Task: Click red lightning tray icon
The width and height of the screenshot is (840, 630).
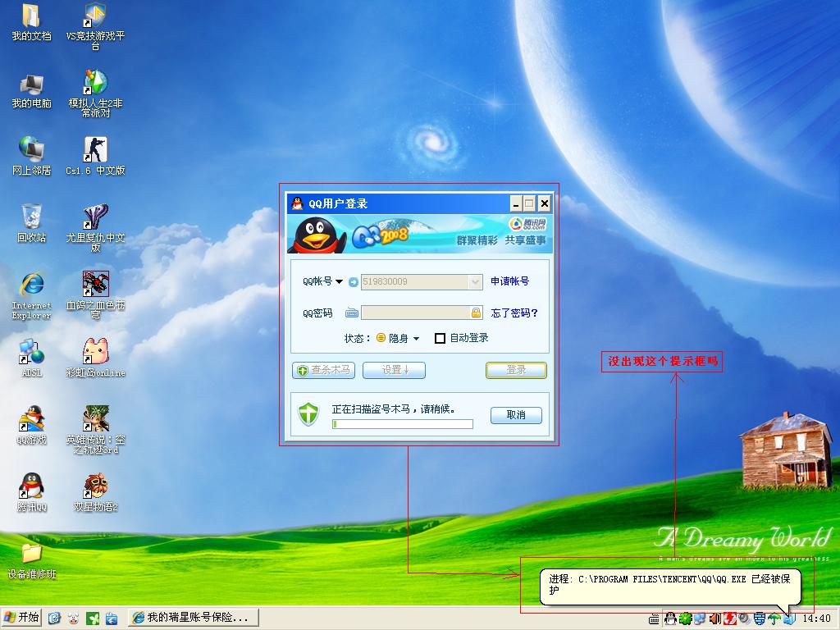Action: point(729,619)
